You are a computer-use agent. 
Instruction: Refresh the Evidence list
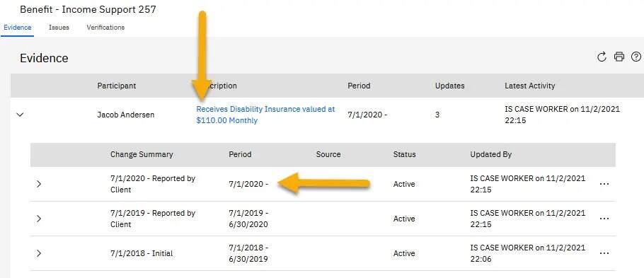[602, 57]
